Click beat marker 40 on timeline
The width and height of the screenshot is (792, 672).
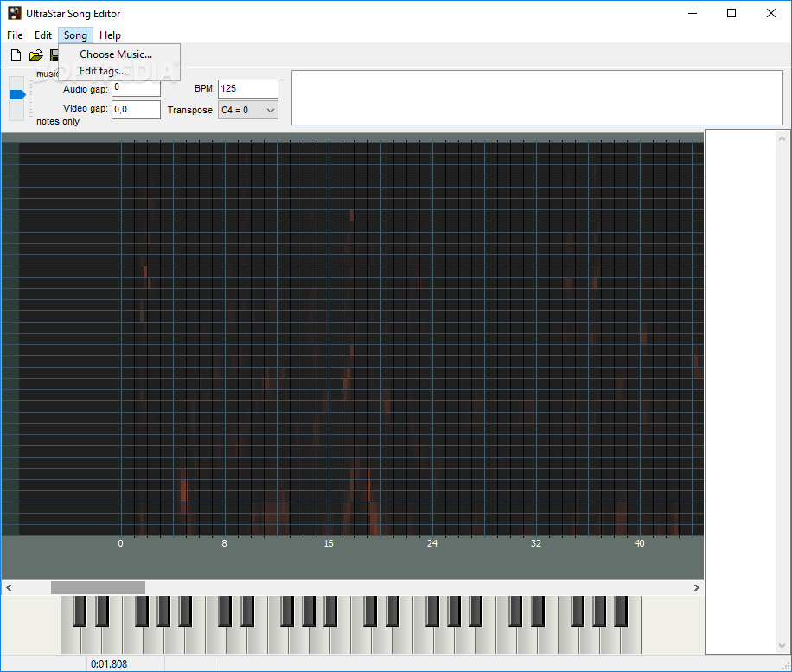[640, 544]
